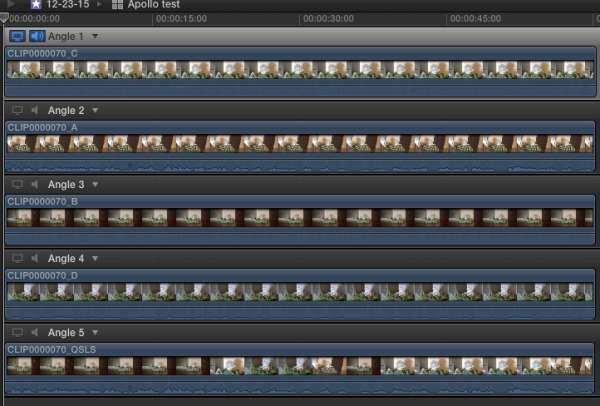The image size is (600, 406).
Task: Enable audio monitoring on Angle 2
Action: (x=35, y=110)
